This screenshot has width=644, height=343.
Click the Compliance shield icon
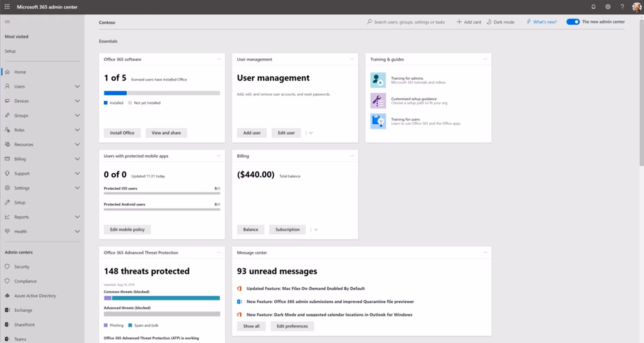[7, 281]
